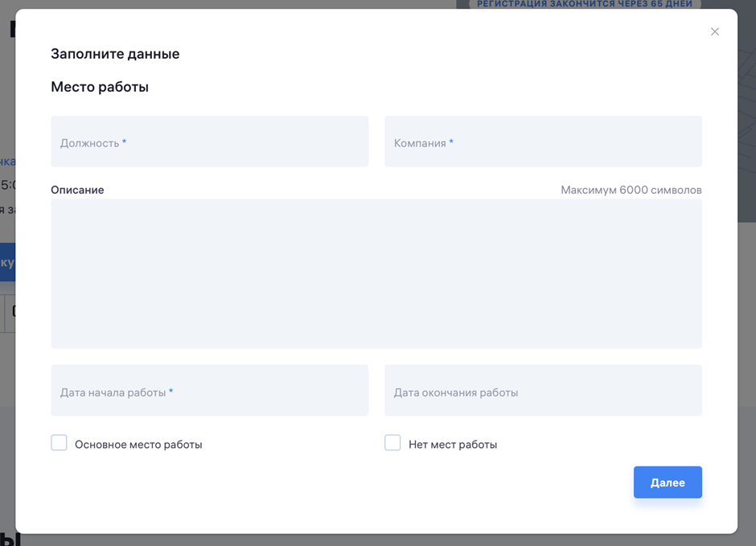
Task: Click the Место работы section heading
Action: point(100,87)
